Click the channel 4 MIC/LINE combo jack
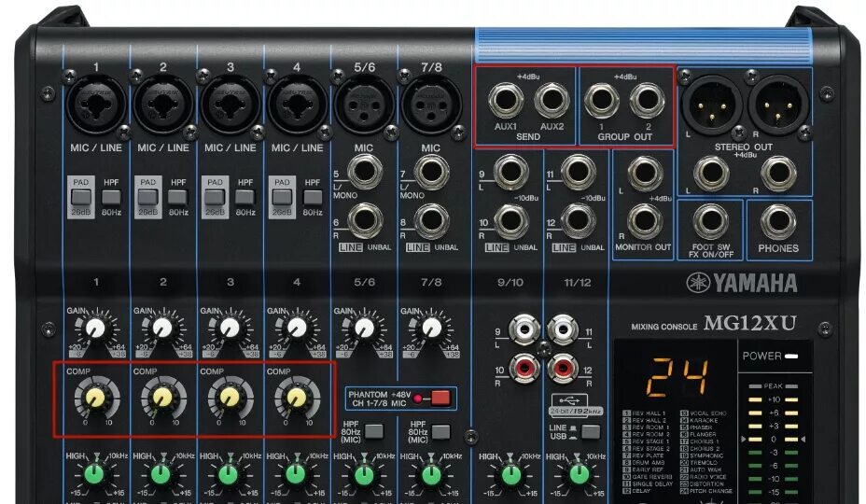This screenshot has width=866, height=504. 297,104
